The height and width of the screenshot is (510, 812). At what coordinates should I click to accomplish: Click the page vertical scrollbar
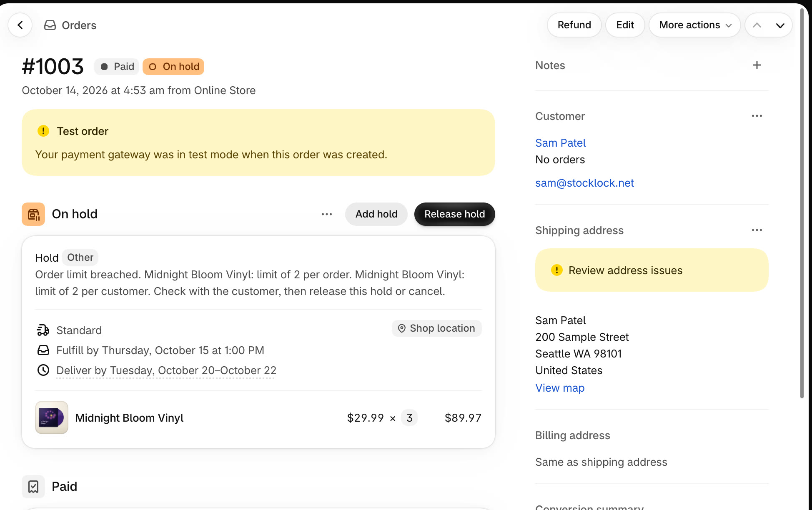pos(802,204)
